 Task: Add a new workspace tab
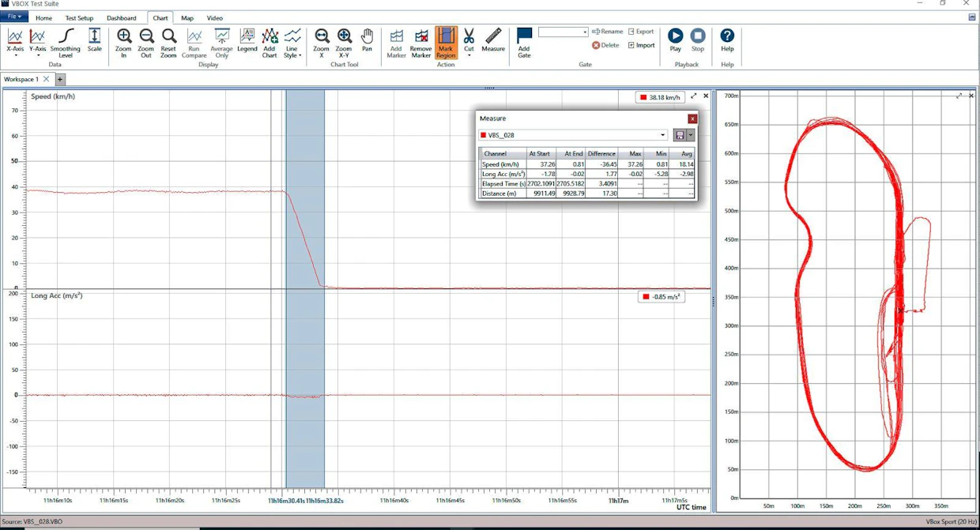(x=60, y=79)
